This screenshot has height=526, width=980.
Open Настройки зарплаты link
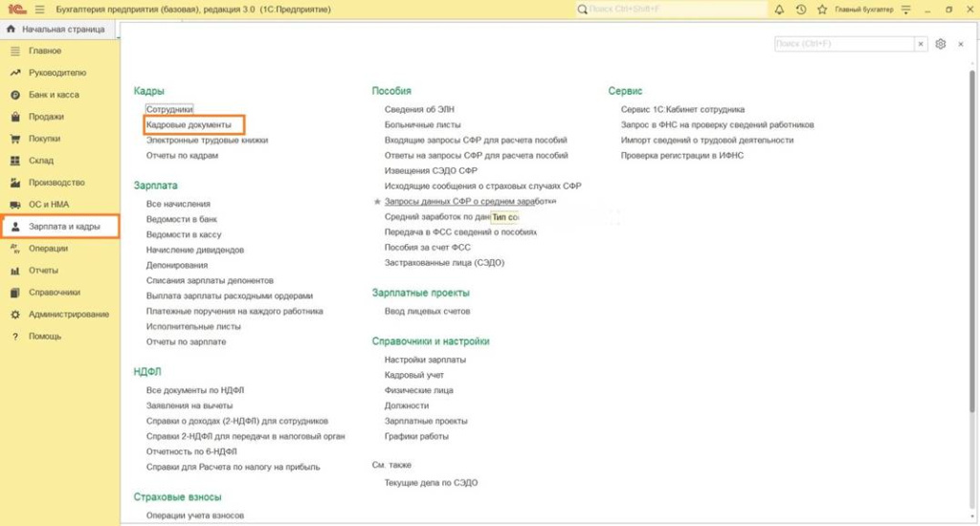click(x=425, y=360)
